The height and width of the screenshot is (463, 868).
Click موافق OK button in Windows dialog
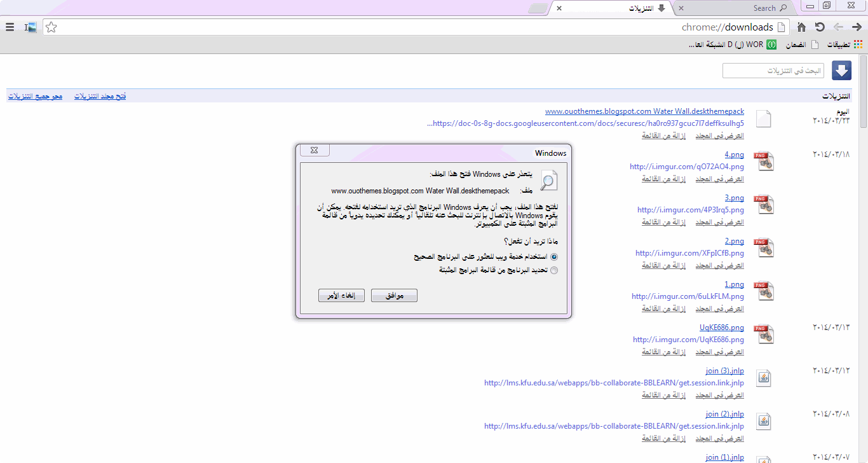(x=394, y=296)
